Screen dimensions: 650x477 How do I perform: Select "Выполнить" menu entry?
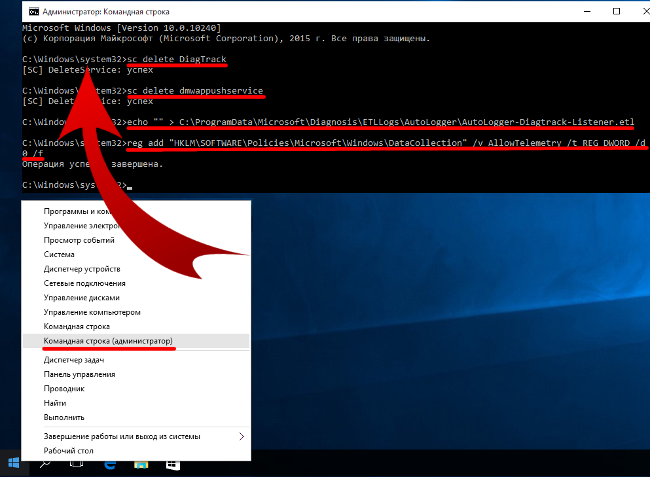pos(136,417)
